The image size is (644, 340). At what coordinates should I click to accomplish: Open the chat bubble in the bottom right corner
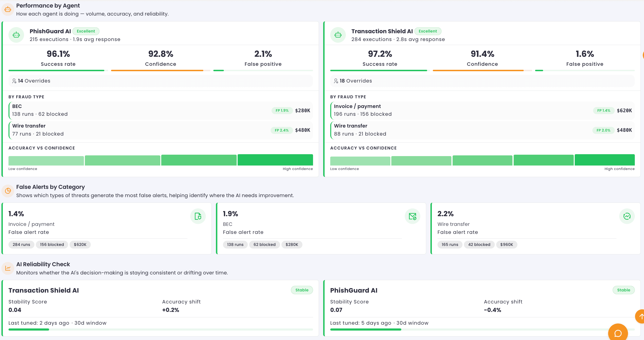(618, 333)
